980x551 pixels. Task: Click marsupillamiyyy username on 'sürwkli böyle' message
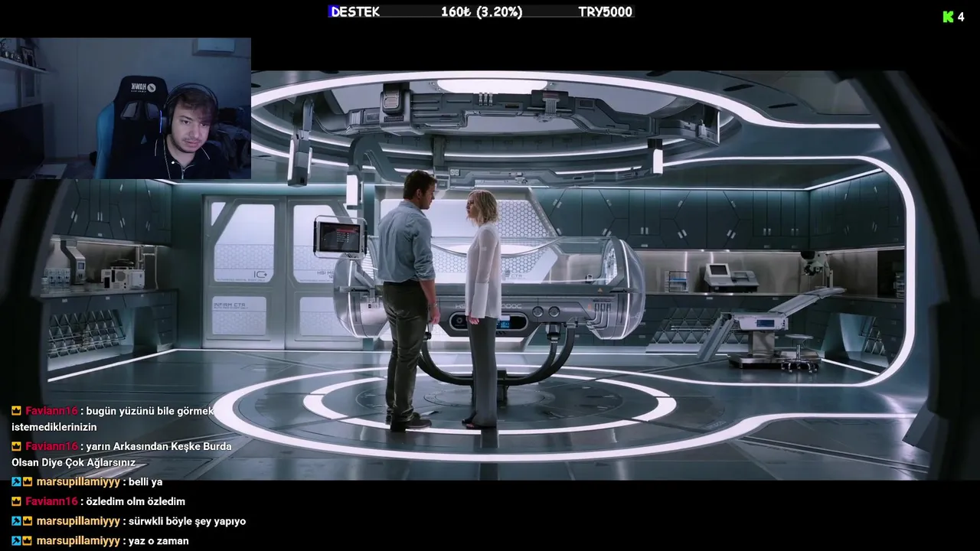[x=78, y=521]
